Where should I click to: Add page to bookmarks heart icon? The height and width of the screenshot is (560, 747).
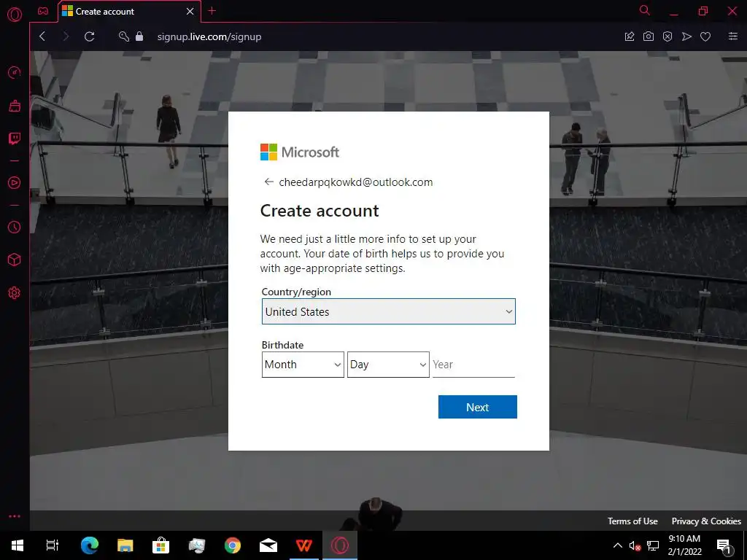[x=705, y=36]
